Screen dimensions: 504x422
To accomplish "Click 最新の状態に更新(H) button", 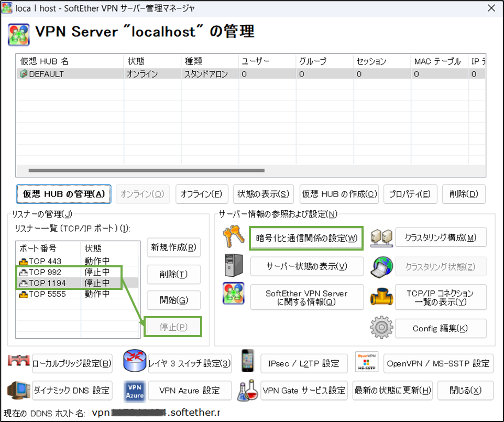I will pos(393,391).
